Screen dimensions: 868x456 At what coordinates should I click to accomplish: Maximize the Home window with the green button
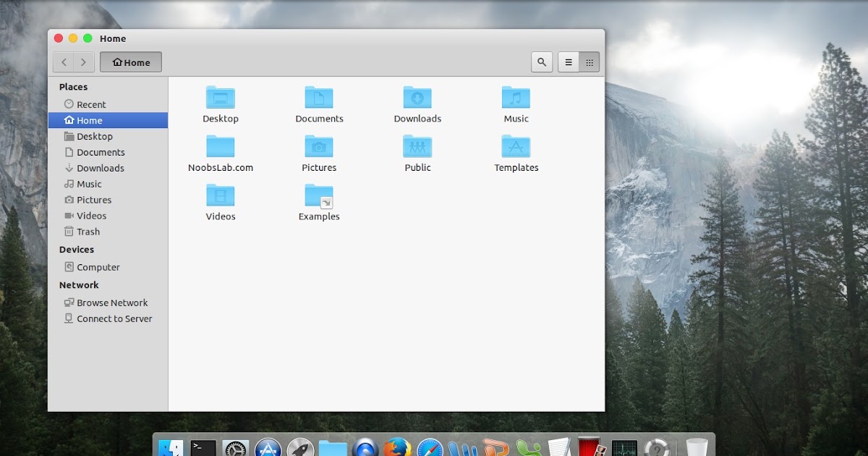pos(88,38)
